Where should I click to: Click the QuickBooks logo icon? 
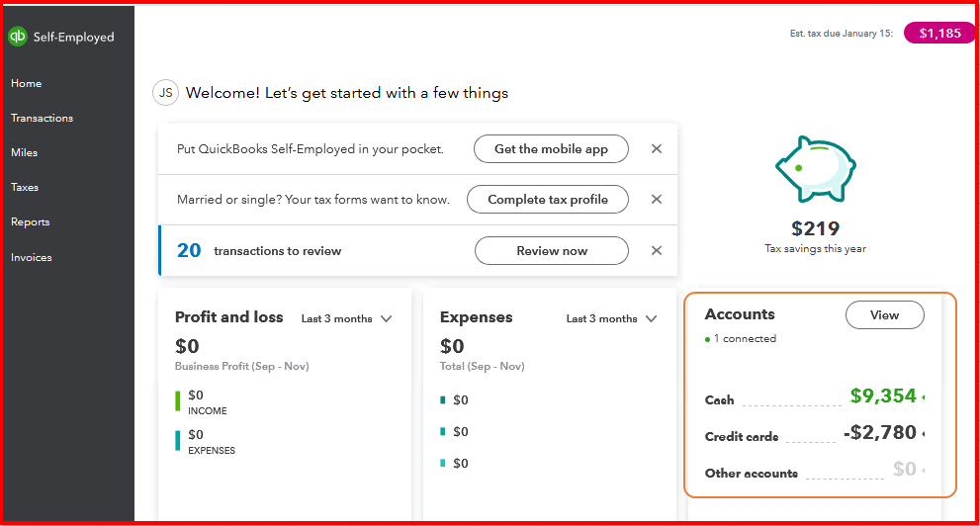coord(17,37)
